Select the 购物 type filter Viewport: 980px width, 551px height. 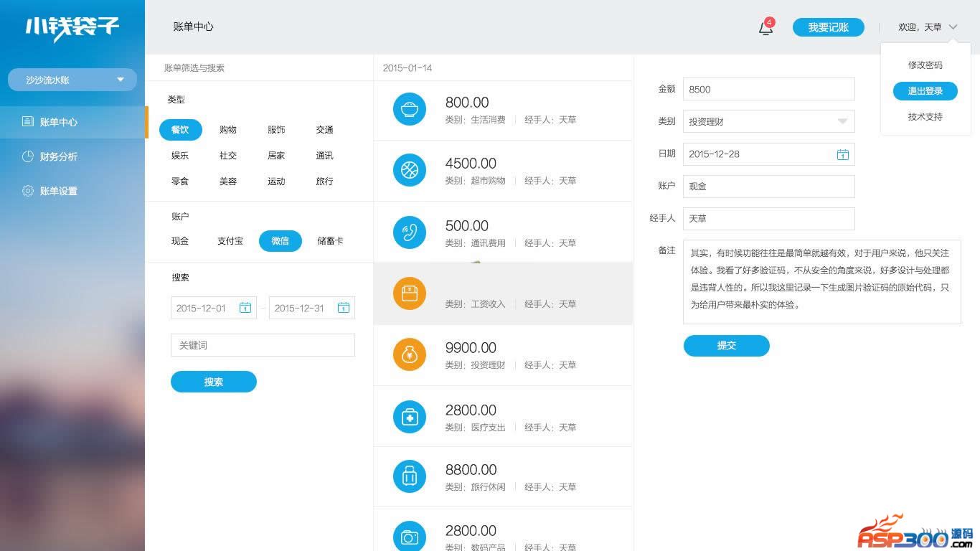(228, 130)
